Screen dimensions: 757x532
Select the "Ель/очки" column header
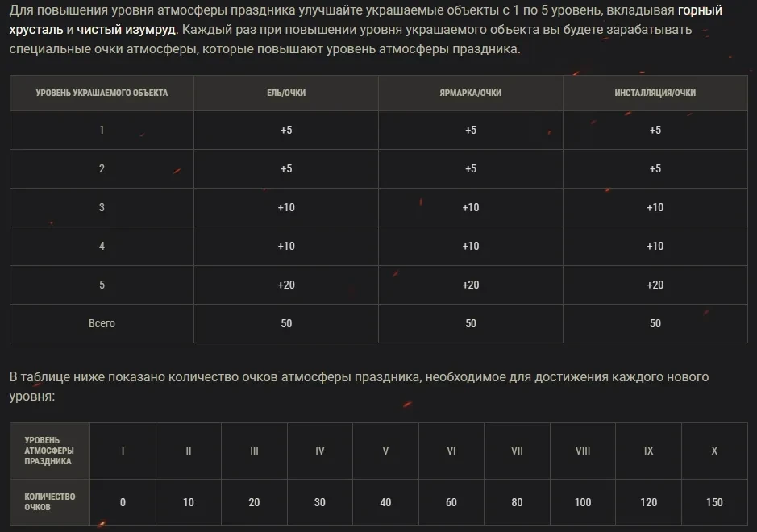tap(286, 93)
